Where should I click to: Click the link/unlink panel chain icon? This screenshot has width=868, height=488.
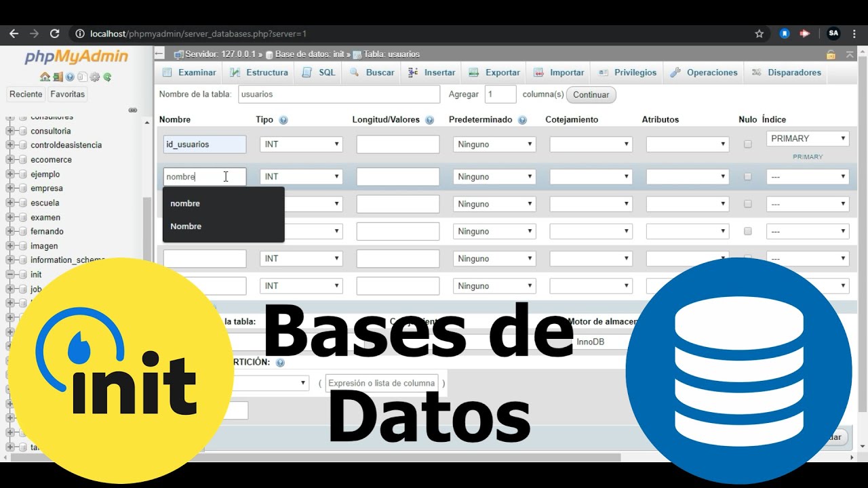coord(133,110)
